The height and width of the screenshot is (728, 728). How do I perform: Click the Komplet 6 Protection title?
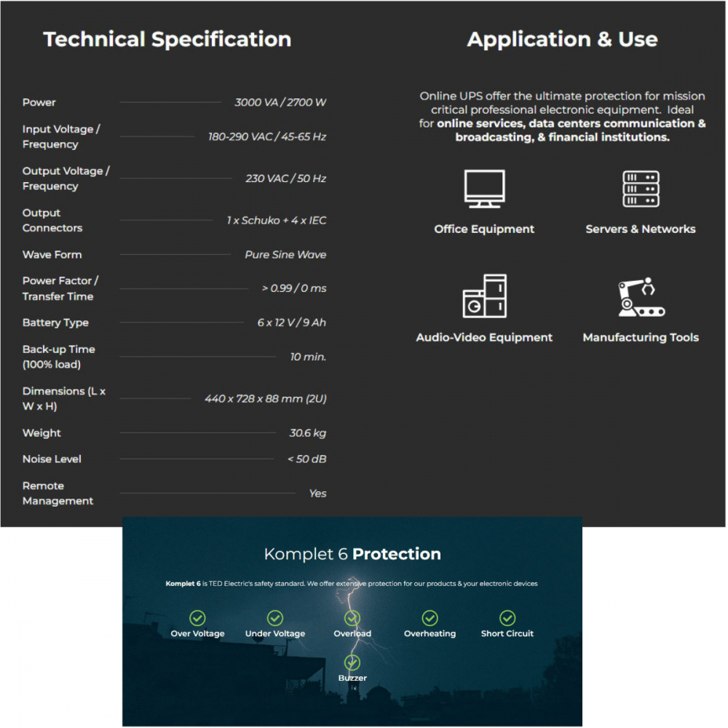pyautogui.click(x=352, y=554)
